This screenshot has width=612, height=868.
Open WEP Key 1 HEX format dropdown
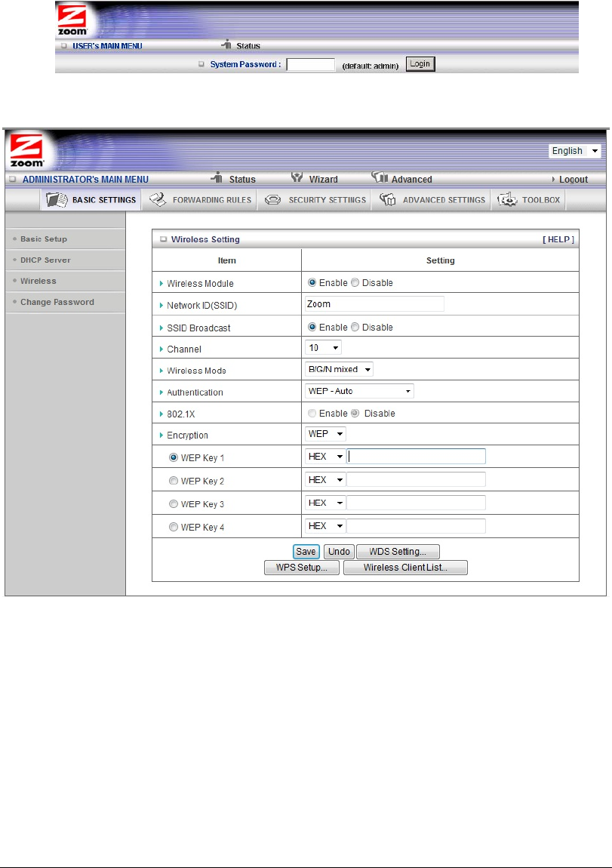[x=325, y=457]
